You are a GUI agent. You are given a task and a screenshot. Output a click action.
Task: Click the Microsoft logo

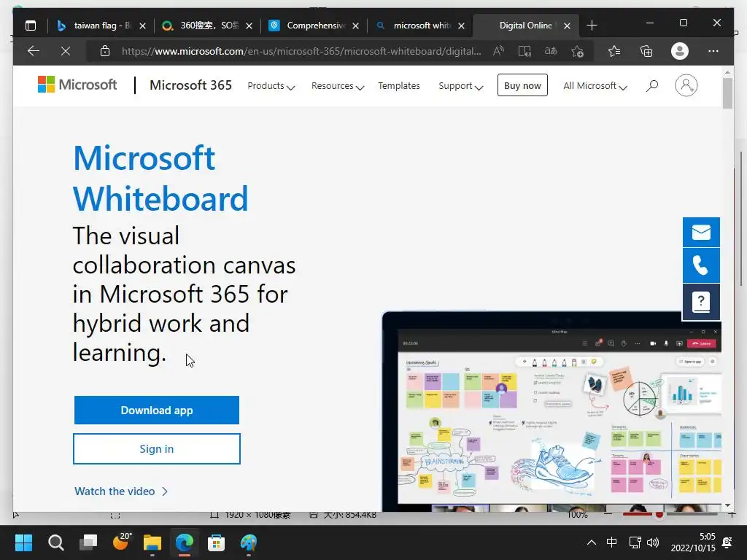pos(77,85)
